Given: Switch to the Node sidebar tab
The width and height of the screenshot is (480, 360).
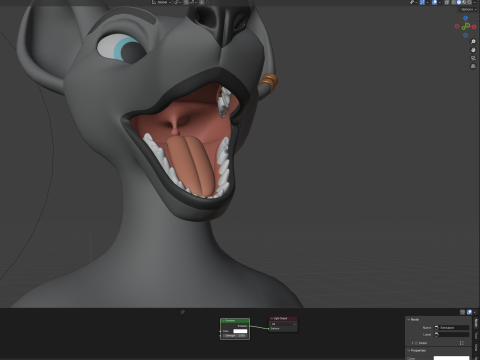Looking at the screenshot, I should point(476,323).
